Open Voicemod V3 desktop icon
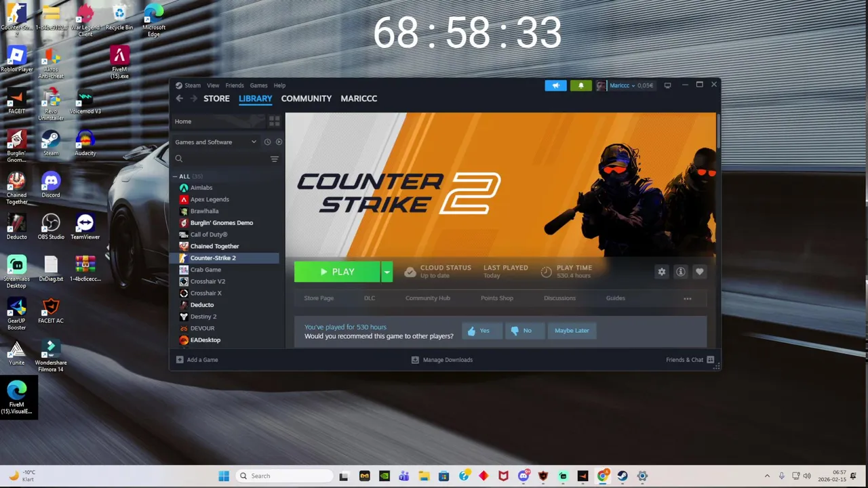The image size is (868, 488). point(85,102)
